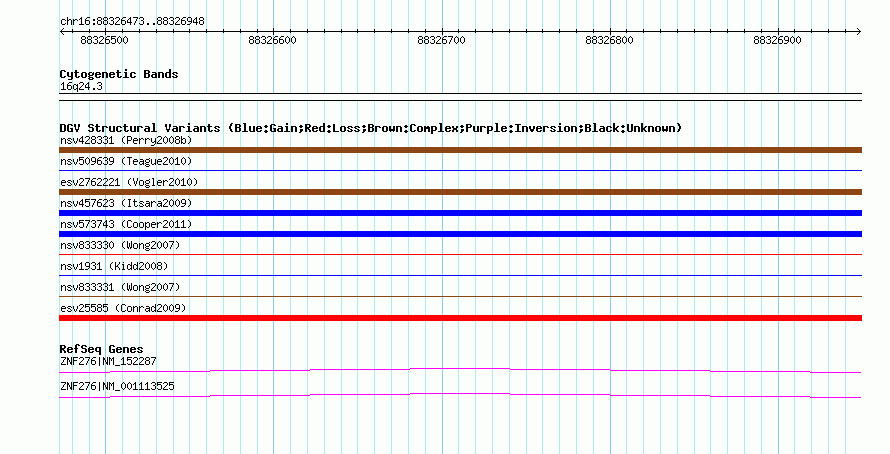Image resolution: width=890 pixels, height=454 pixels.
Task: Click the esv25585 (Conrad2009) label
Action: click(123, 308)
